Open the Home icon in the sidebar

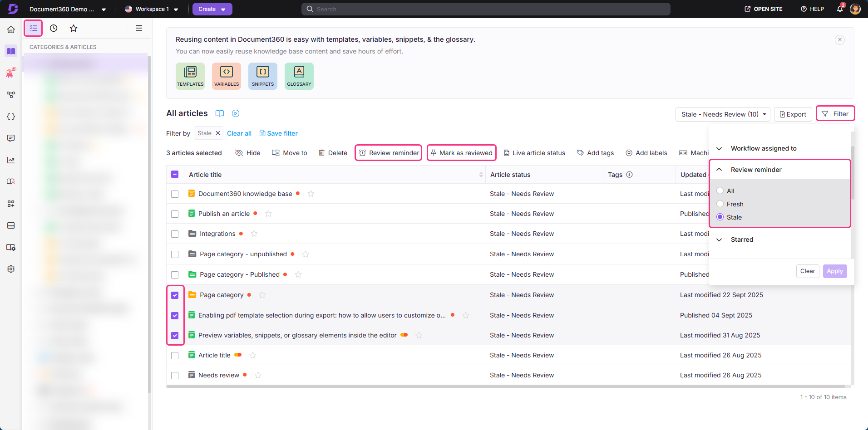click(x=10, y=29)
